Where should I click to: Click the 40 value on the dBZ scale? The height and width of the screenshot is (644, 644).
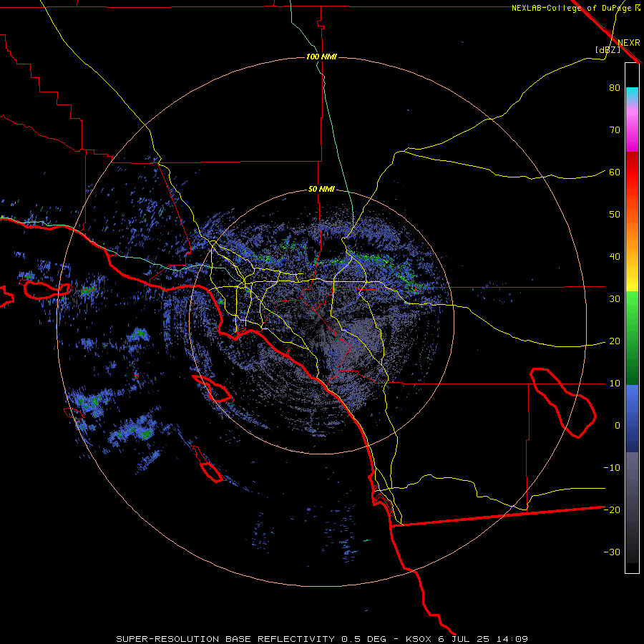tap(615, 257)
